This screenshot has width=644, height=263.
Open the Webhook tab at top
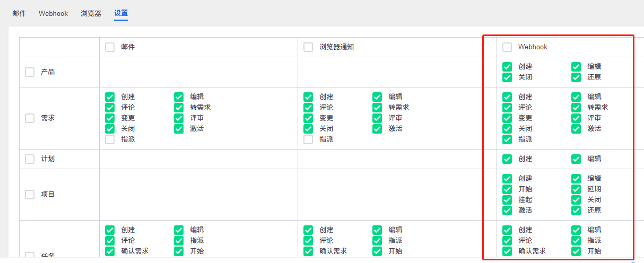point(53,13)
